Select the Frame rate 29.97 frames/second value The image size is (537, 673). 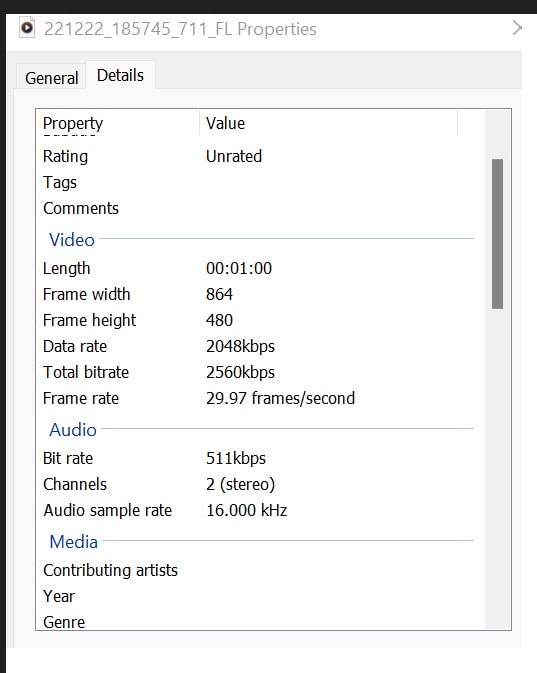coord(280,398)
